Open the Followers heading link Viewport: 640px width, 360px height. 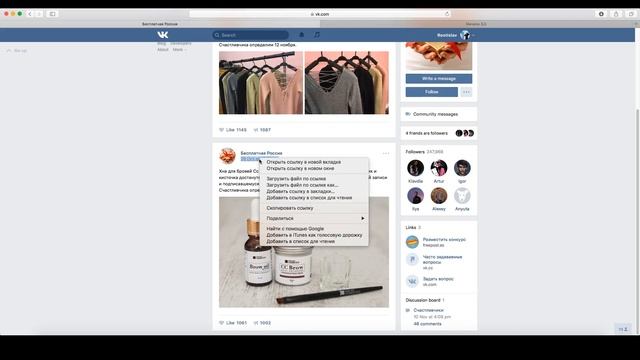click(415, 152)
